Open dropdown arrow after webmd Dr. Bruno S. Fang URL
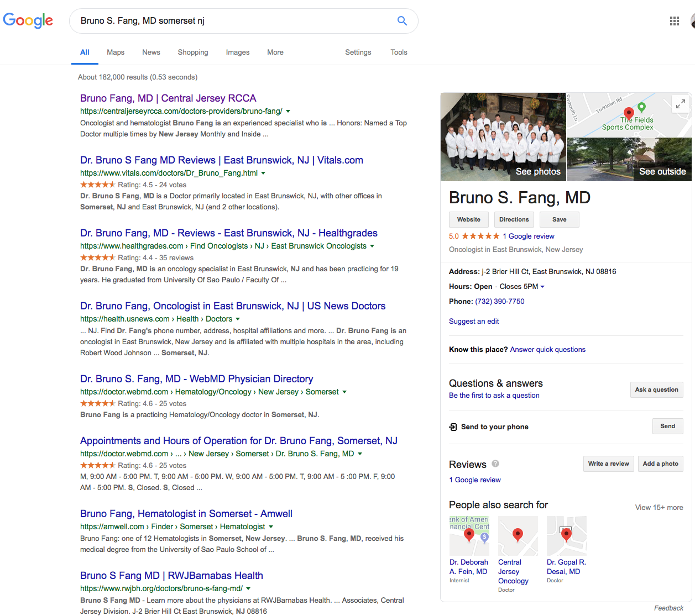This screenshot has height=616, width=695. (360, 454)
